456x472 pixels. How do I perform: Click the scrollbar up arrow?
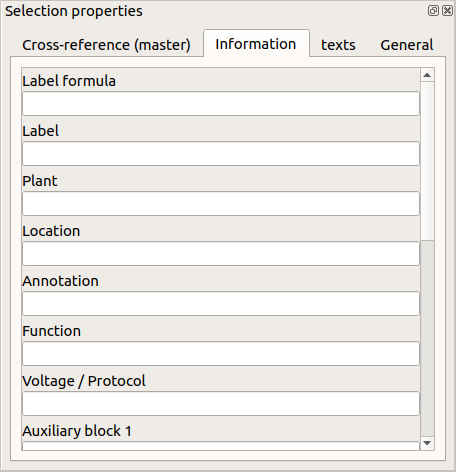427,75
